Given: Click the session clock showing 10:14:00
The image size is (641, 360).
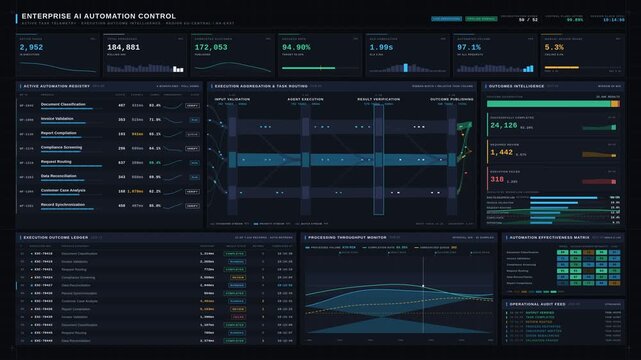Looking at the screenshot, I should pyautogui.click(x=614, y=20).
